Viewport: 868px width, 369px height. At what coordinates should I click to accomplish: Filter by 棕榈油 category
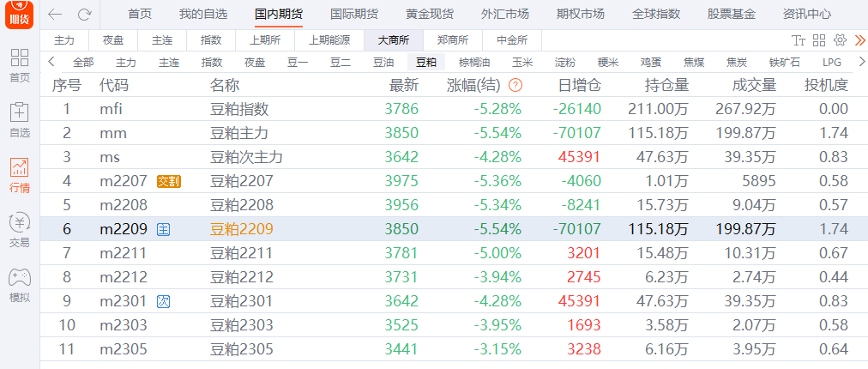click(474, 62)
